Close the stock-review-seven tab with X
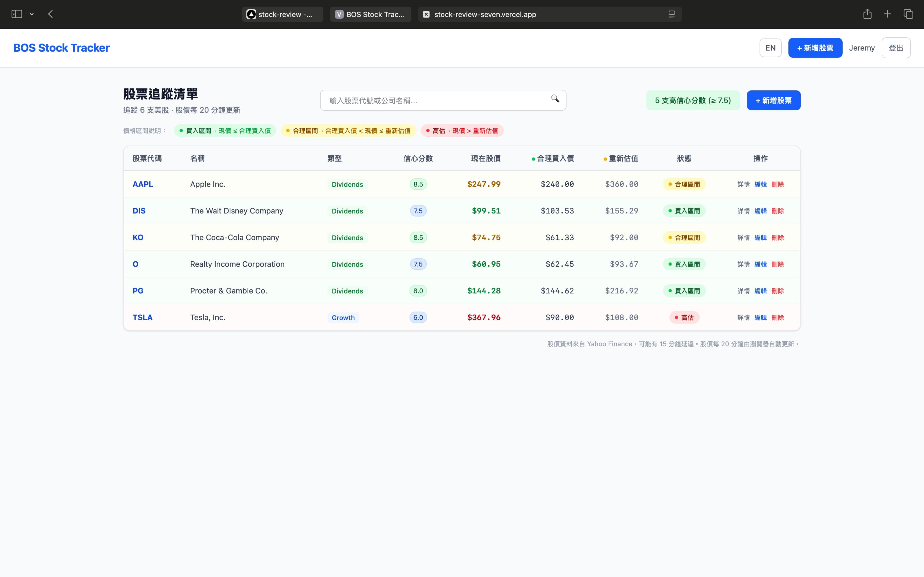Screen dimensions: 924x577 point(427,15)
